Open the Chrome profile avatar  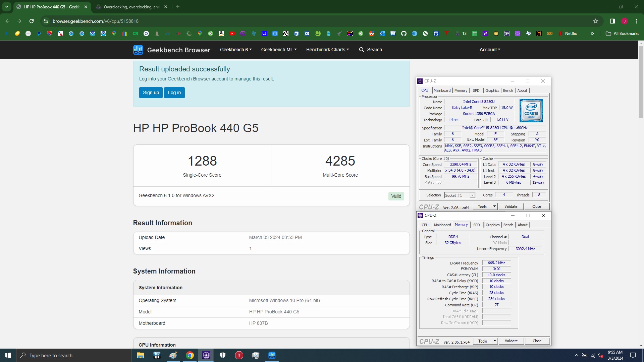625,21
